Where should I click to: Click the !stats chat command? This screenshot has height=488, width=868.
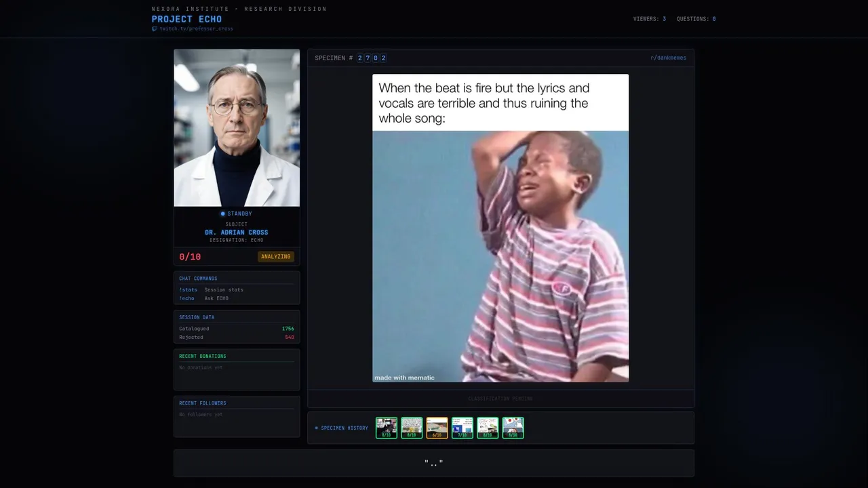(188, 290)
